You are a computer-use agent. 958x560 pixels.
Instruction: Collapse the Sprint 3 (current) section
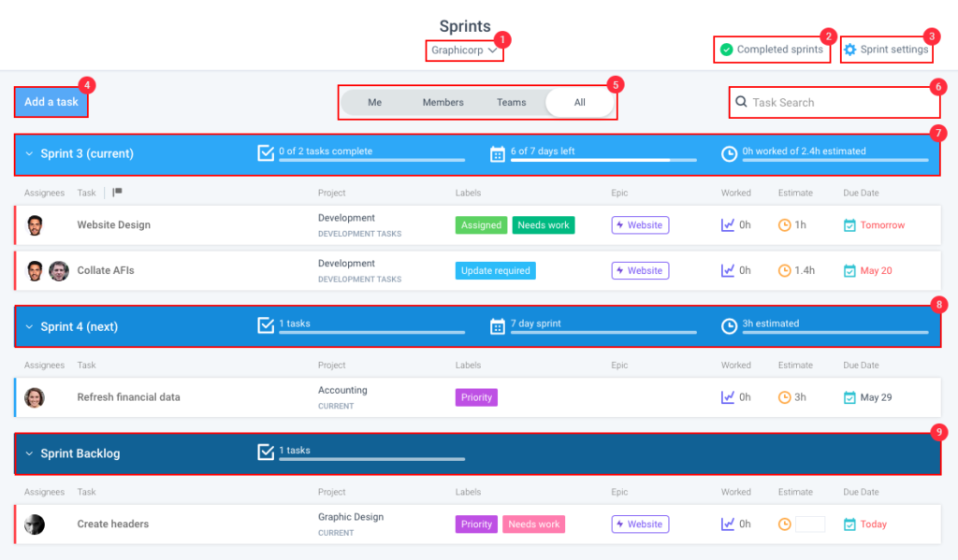tap(29, 154)
